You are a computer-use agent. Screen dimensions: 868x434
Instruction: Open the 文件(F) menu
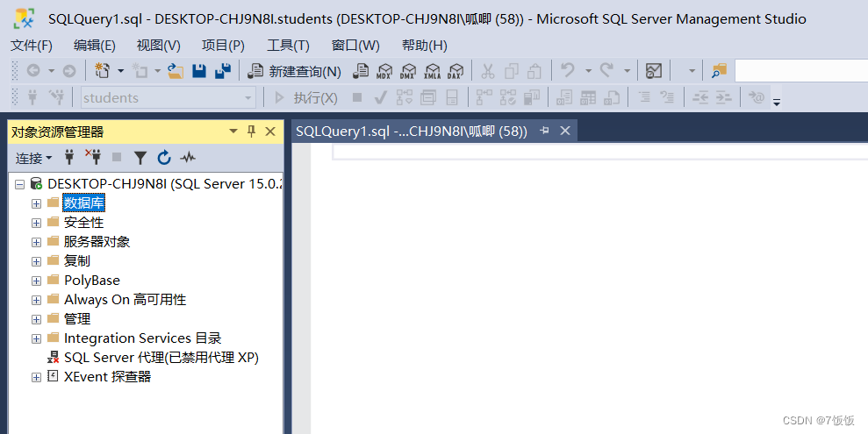tap(32, 46)
